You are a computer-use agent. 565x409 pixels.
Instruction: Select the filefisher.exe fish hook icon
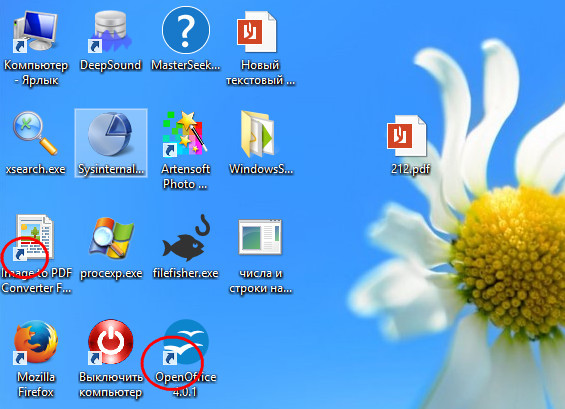coord(186,238)
